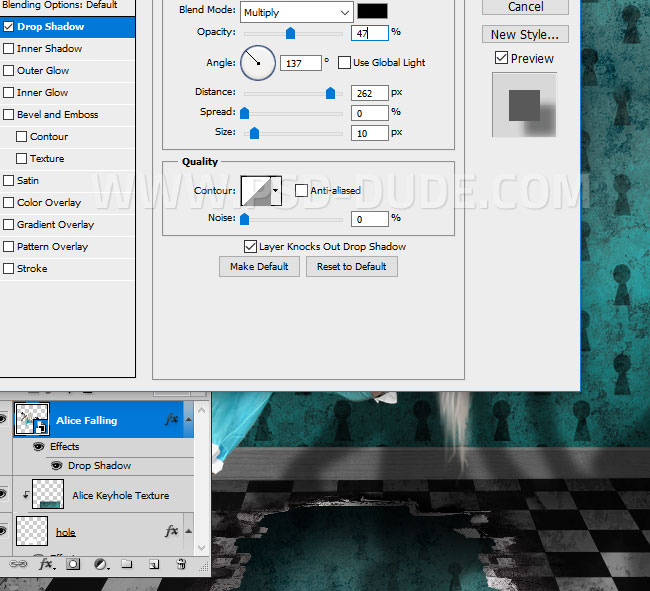The width and height of the screenshot is (650, 591).
Task: Check the Anti-aliased option
Action: coord(301,190)
